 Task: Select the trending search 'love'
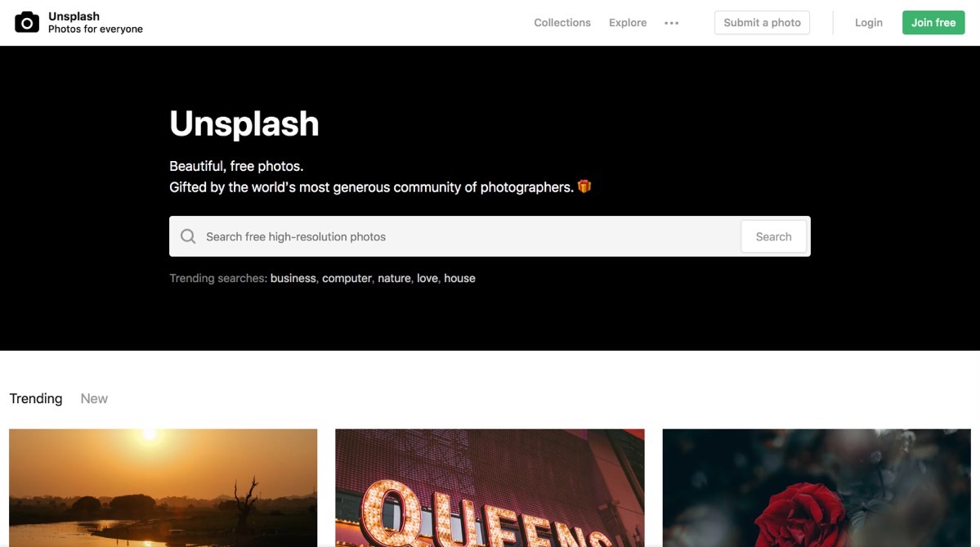point(427,278)
